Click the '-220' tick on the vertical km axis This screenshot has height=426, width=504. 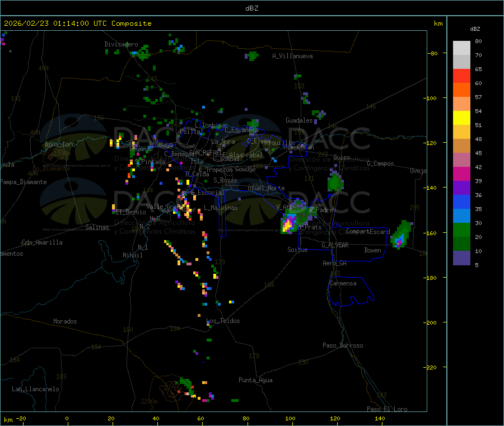[431, 367]
